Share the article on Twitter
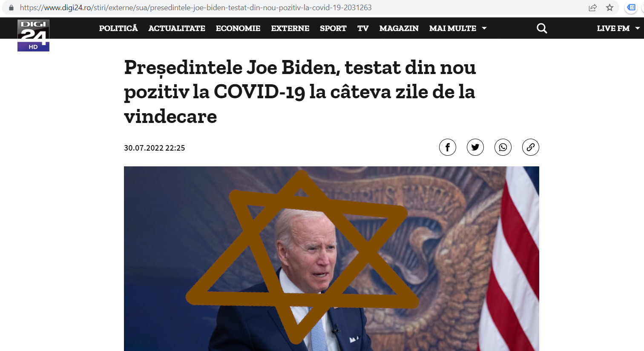This screenshot has width=644, height=351. (x=475, y=147)
